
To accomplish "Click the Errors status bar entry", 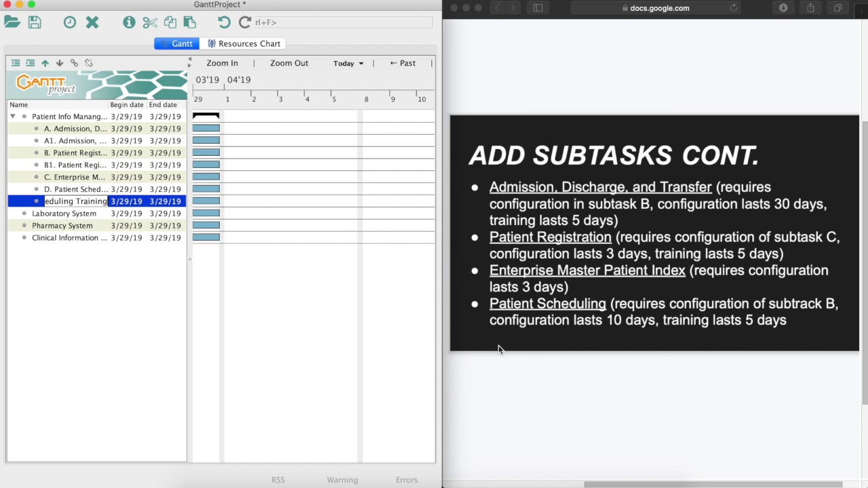I will coord(406,480).
